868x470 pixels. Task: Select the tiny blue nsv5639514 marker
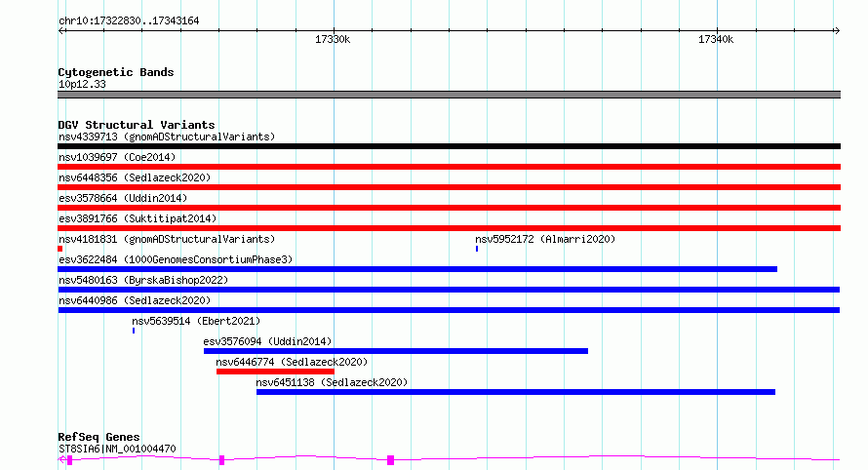tap(134, 331)
